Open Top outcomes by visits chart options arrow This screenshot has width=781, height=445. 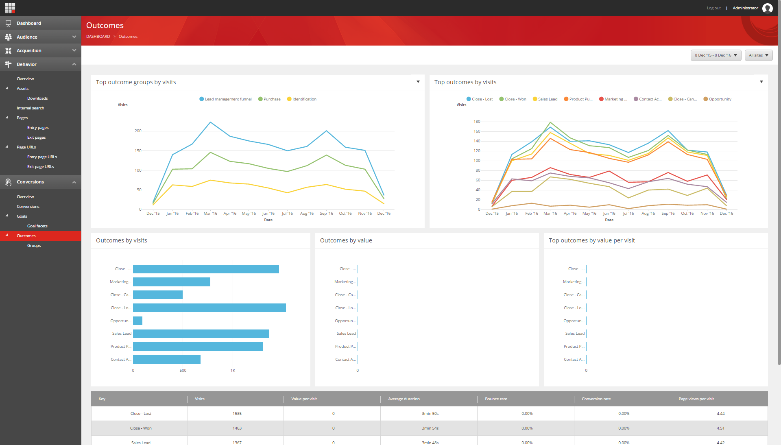tap(761, 82)
